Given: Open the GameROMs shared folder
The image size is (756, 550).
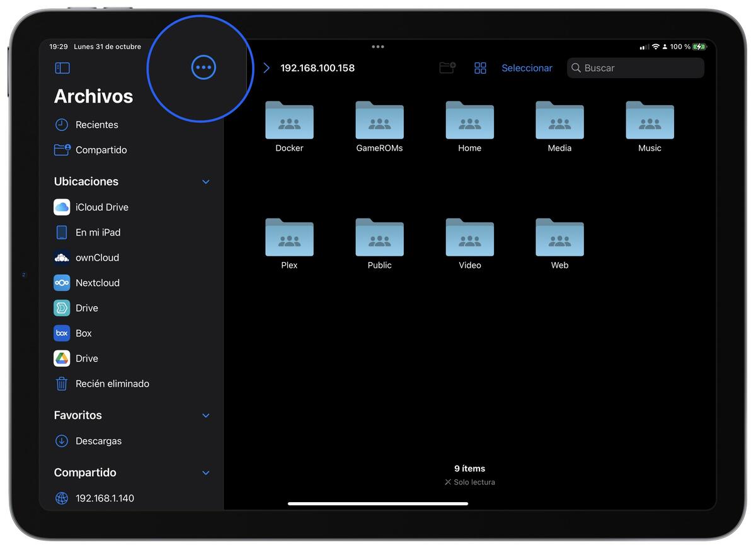Looking at the screenshot, I should (x=379, y=127).
